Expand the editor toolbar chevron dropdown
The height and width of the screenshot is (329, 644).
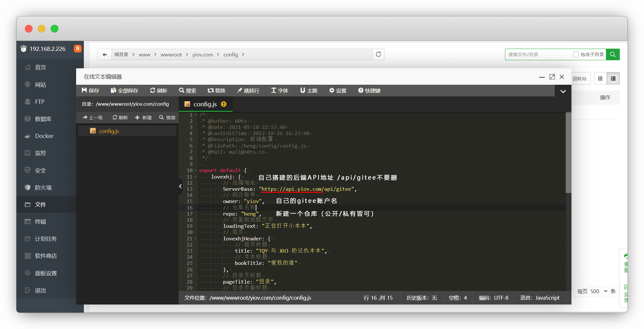pyautogui.click(x=563, y=91)
